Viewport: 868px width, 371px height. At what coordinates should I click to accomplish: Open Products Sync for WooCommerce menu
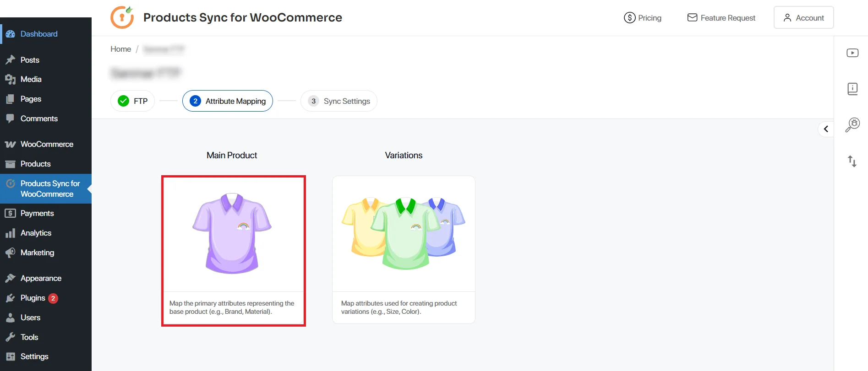click(46, 188)
